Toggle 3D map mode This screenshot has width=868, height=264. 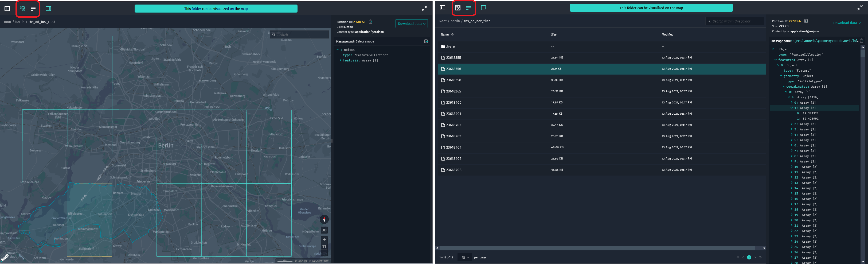324,230
